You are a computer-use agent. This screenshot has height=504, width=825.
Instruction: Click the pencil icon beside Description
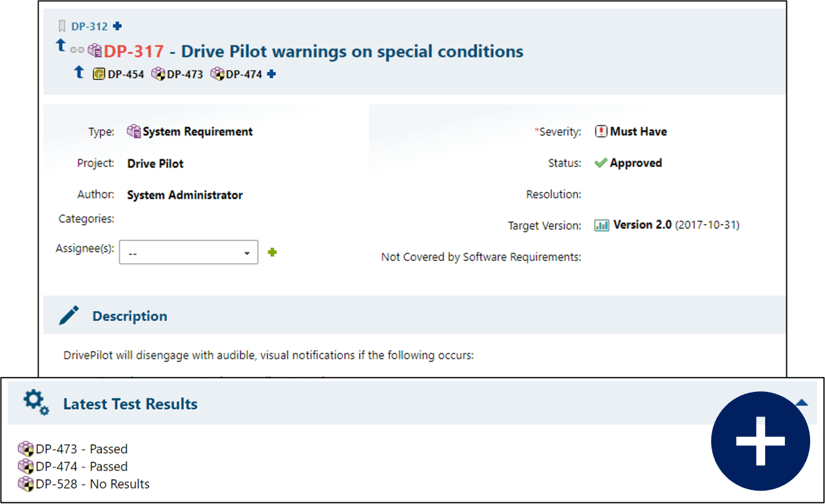69,316
